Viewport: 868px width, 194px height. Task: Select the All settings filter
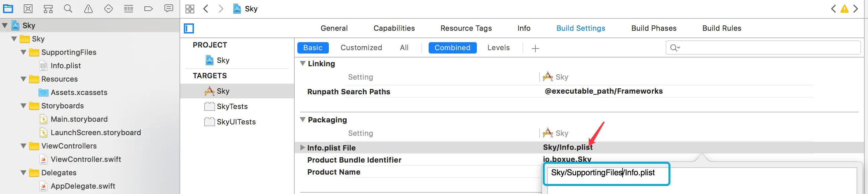(x=404, y=48)
